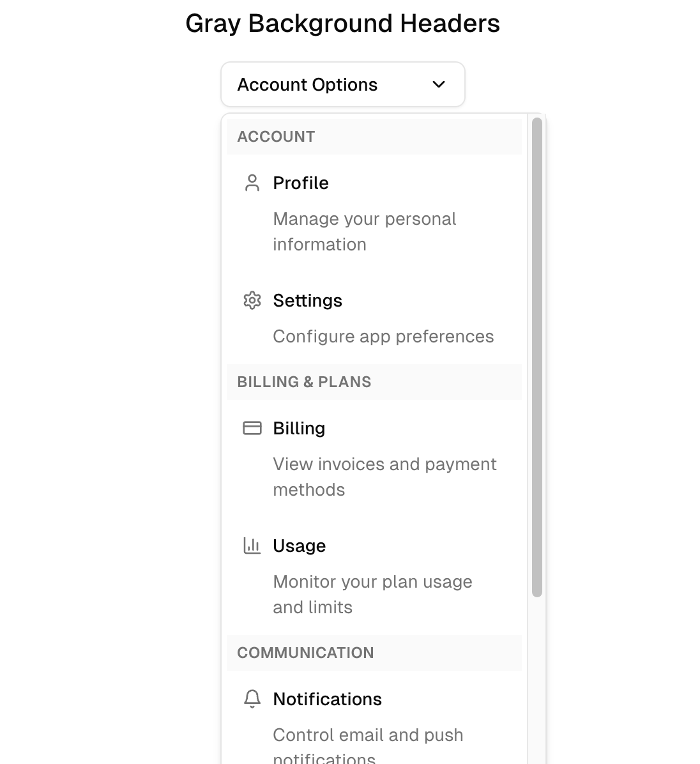Screen dimensions: 700x764
Task: Open the Settings menu option
Action: click(307, 300)
